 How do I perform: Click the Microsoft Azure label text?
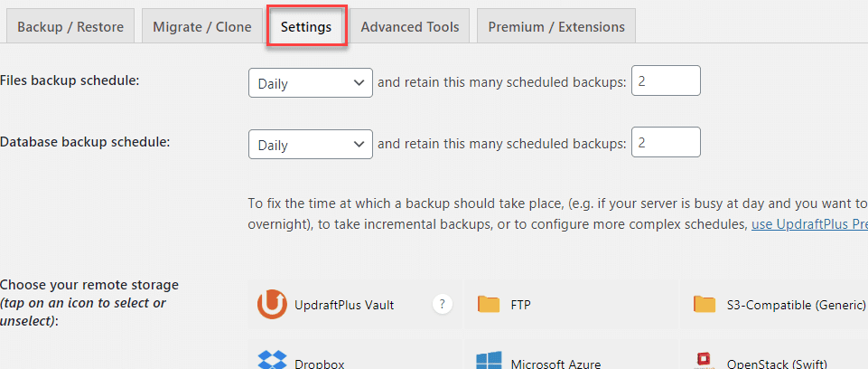click(555, 364)
